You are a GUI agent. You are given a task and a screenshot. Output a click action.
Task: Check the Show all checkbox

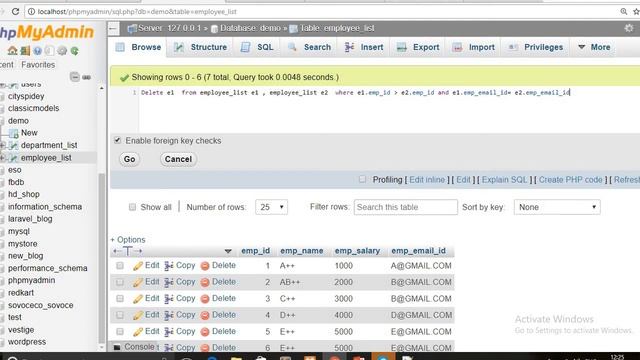pos(132,207)
